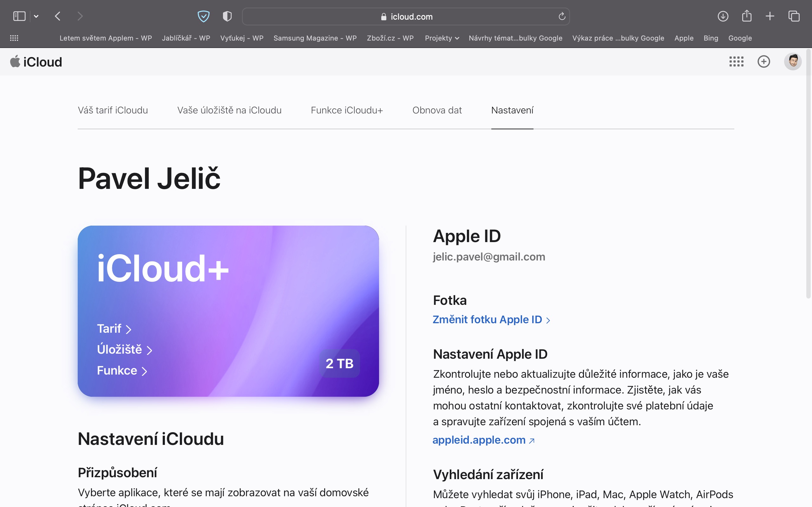Reload the page with the refresh icon
The width and height of the screenshot is (812, 507).
click(x=562, y=16)
